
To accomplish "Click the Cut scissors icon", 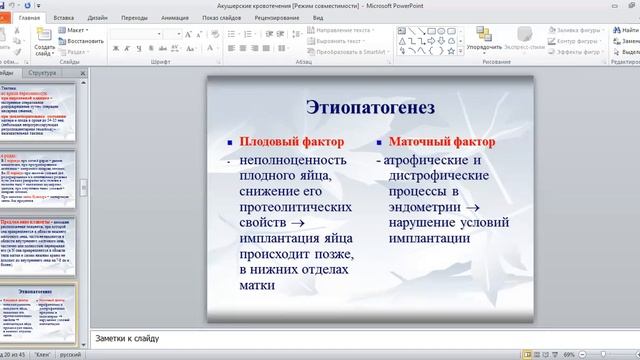I will coord(17,31).
